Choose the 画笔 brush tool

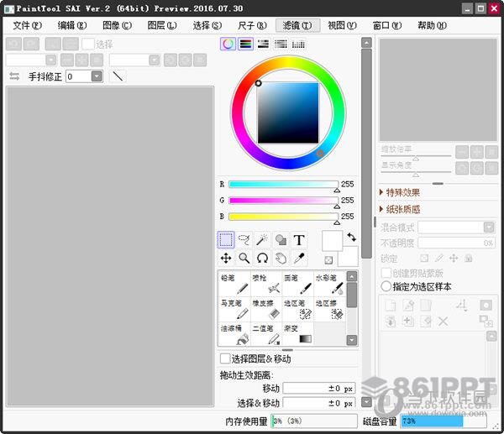[x=297, y=284]
